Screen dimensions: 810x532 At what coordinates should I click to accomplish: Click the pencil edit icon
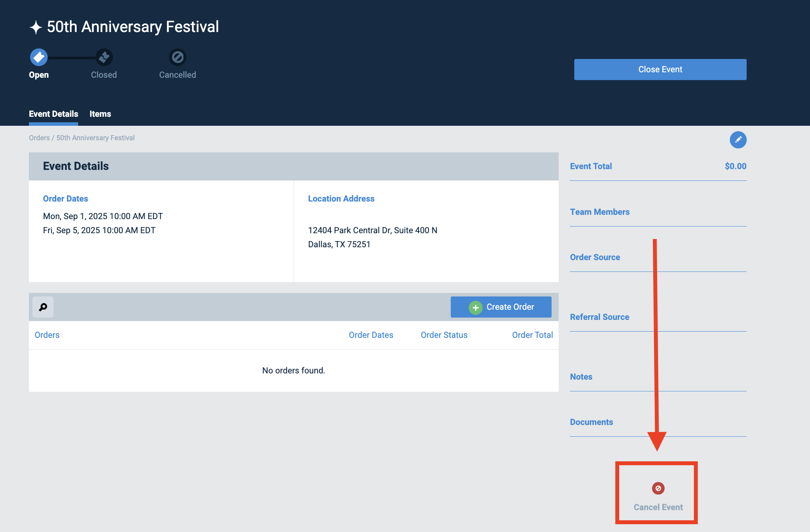tap(738, 140)
